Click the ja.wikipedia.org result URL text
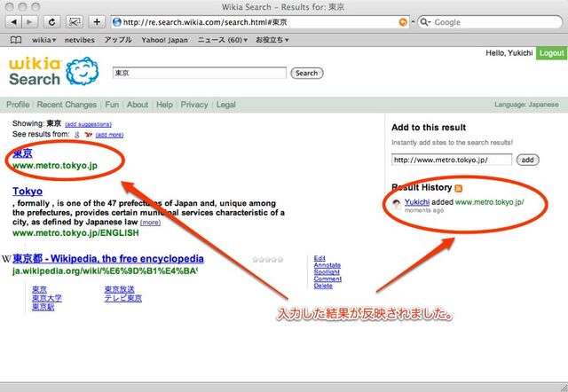 coord(105,271)
